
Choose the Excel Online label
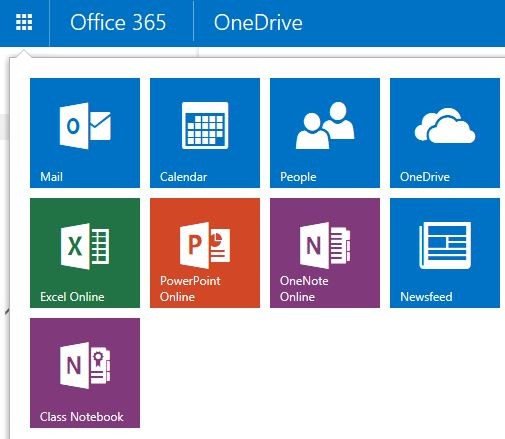tap(72, 297)
